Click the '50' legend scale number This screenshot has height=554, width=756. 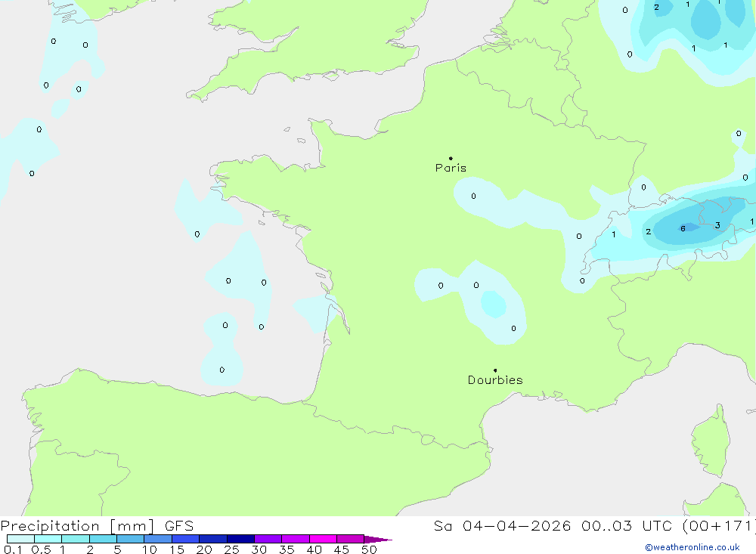pyautogui.click(x=369, y=549)
